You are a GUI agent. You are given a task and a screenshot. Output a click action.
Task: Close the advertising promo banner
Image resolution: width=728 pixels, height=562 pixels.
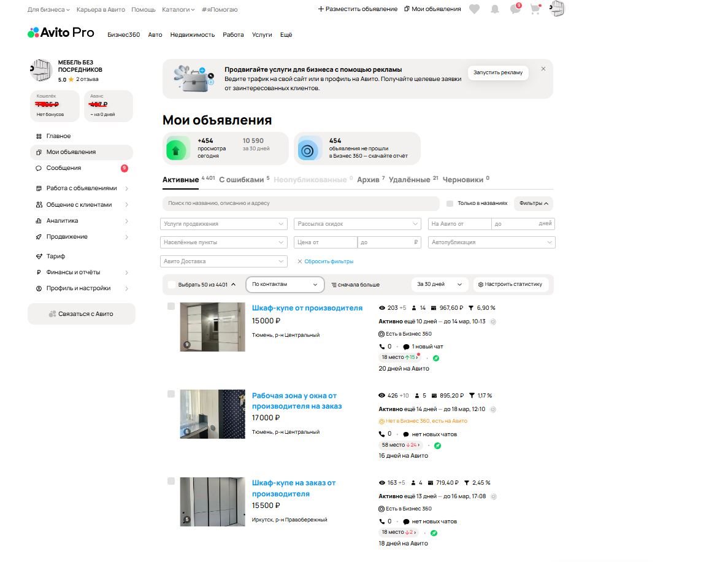pyautogui.click(x=543, y=69)
